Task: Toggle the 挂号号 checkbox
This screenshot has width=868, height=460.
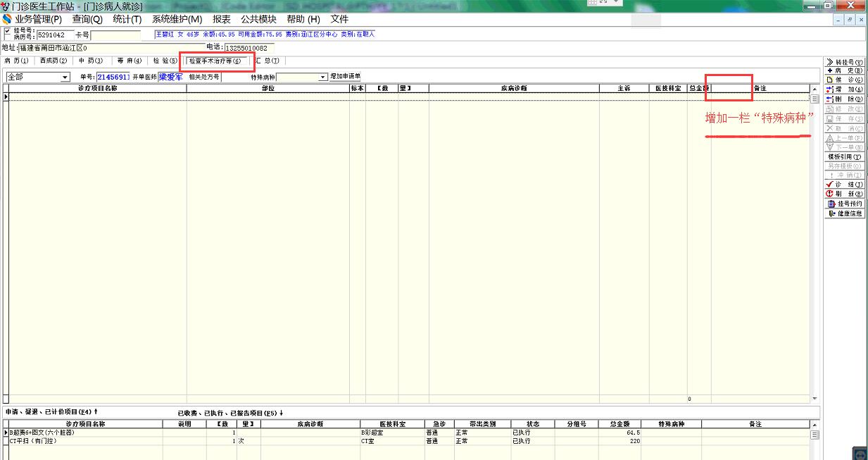Action: coord(7,31)
